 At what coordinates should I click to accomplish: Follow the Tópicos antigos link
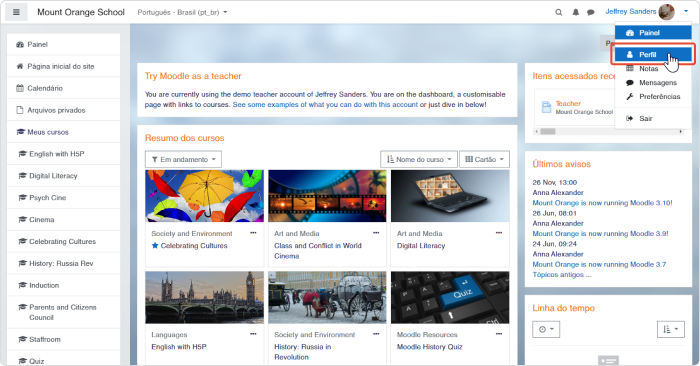coord(562,274)
